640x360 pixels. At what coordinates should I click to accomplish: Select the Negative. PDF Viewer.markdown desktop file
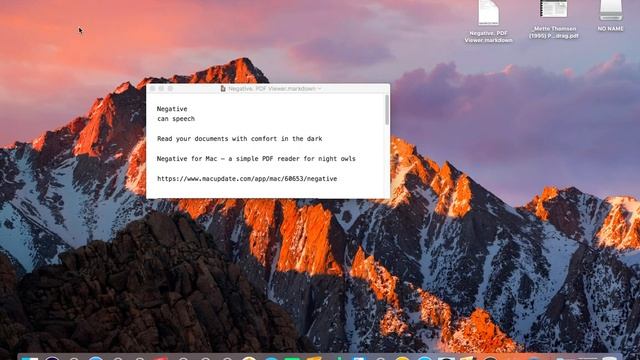click(x=489, y=21)
